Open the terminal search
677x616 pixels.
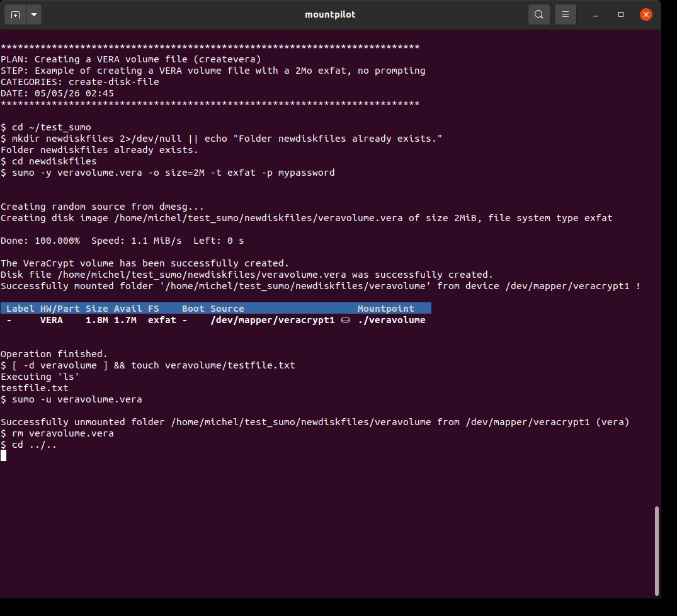(x=539, y=14)
